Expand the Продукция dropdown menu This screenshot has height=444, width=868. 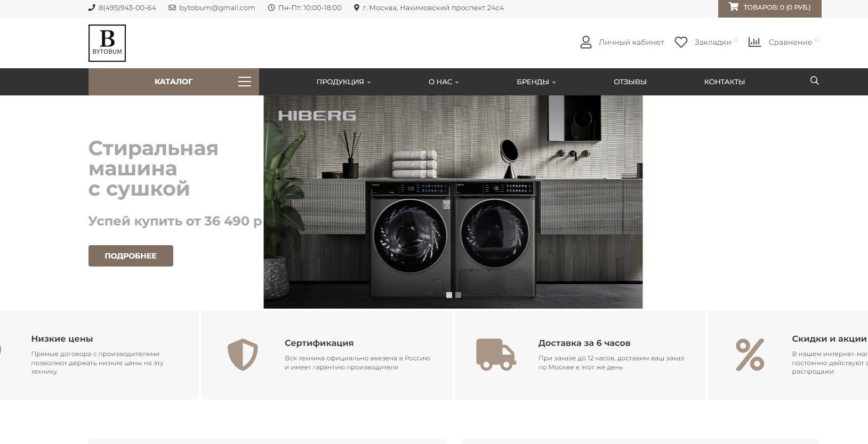[343, 82]
